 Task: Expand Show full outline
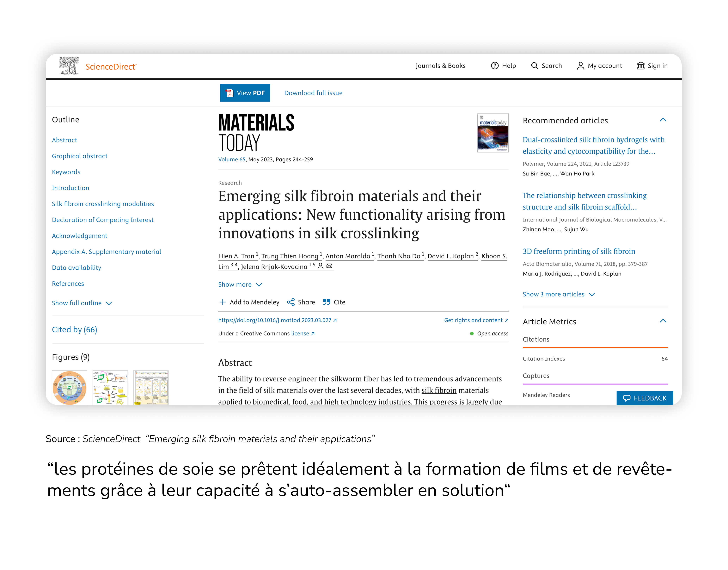(x=82, y=303)
